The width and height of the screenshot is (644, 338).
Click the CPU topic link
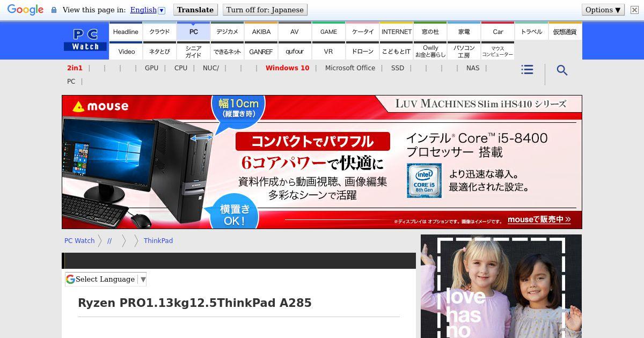[x=181, y=68]
